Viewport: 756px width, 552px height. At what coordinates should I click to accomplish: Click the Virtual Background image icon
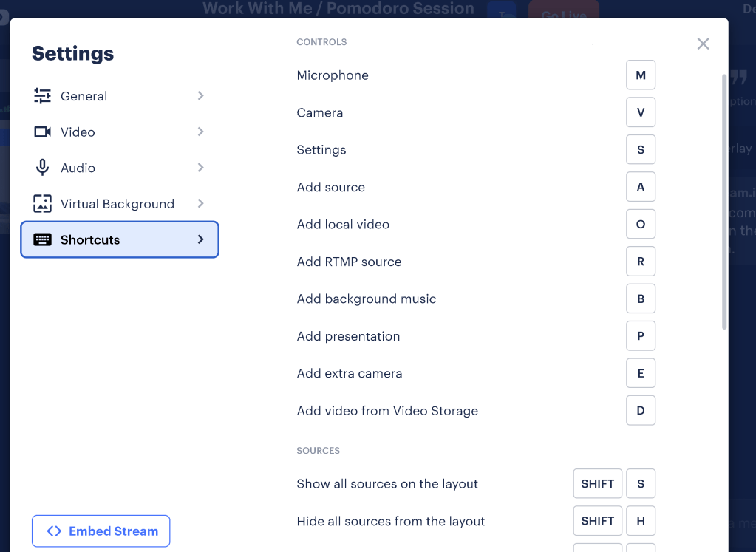[42, 203]
